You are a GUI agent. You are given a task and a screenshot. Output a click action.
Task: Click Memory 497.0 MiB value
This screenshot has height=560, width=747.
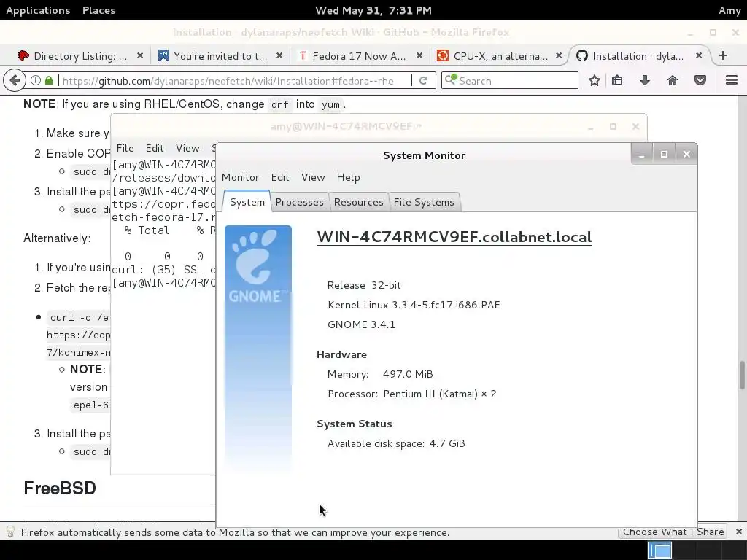pos(408,374)
